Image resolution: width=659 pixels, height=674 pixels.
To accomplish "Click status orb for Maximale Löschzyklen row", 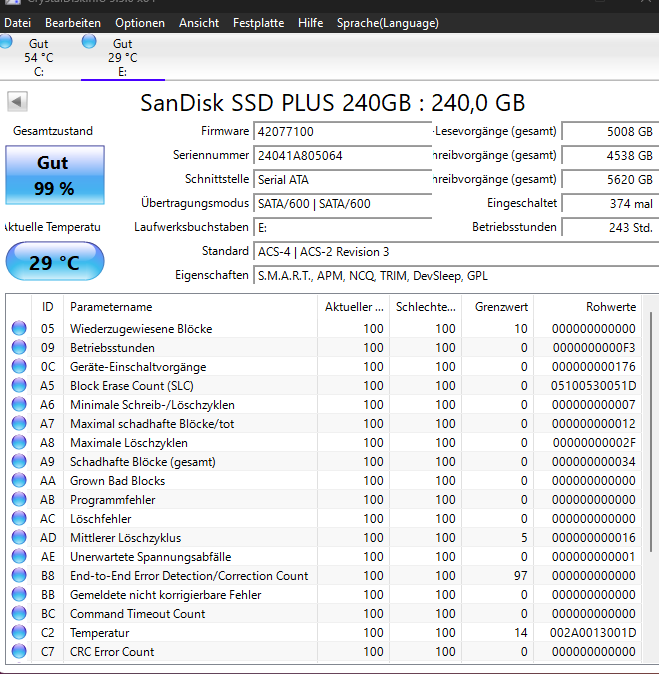I will tap(19, 442).
